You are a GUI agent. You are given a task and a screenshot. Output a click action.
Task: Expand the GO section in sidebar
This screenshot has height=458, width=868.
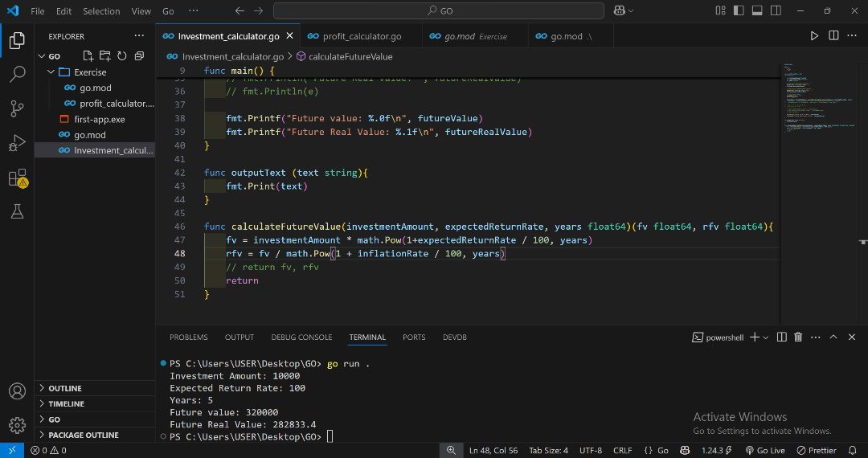(x=95, y=419)
